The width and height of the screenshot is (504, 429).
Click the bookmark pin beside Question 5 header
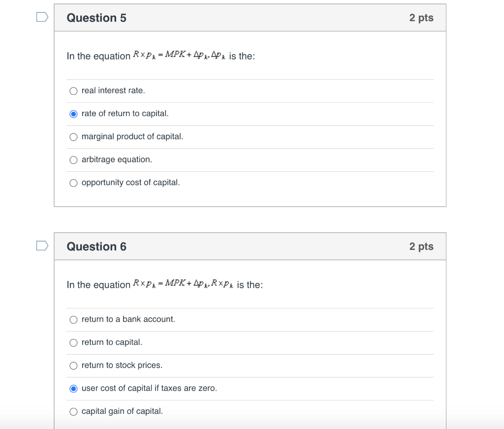pyautogui.click(x=42, y=16)
